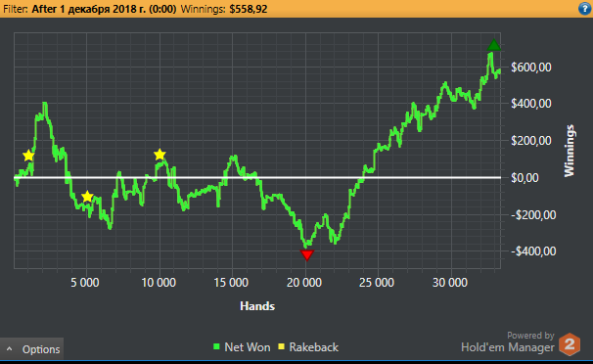Click the 20 000 hands axis label
The width and height of the screenshot is (593, 364).
[x=304, y=283]
